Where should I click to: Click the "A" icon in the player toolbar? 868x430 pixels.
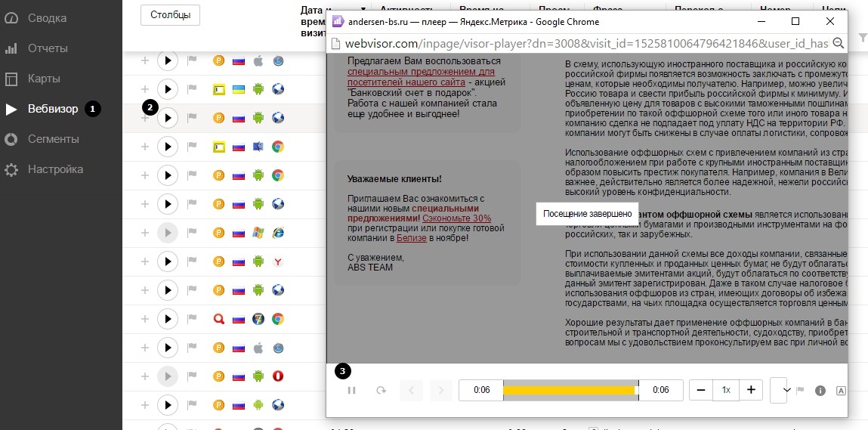(841, 391)
